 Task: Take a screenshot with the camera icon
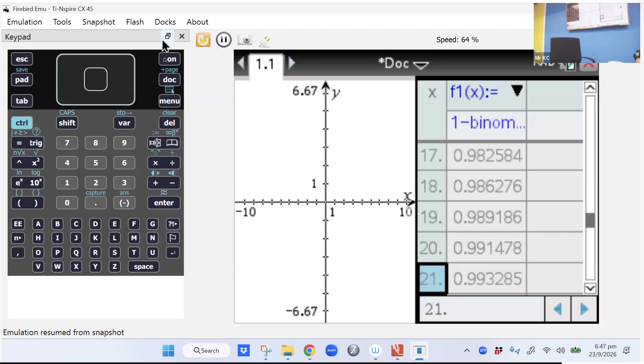tap(244, 40)
